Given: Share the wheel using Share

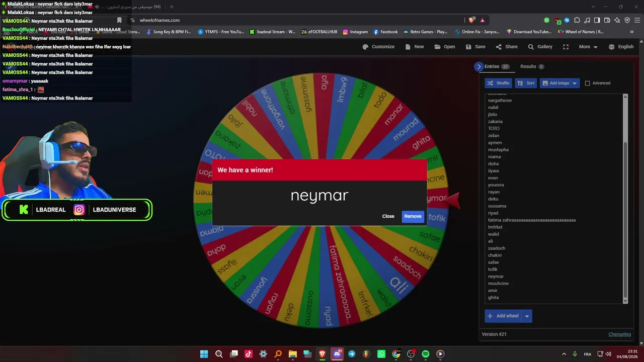Looking at the screenshot, I should pyautogui.click(x=507, y=47).
